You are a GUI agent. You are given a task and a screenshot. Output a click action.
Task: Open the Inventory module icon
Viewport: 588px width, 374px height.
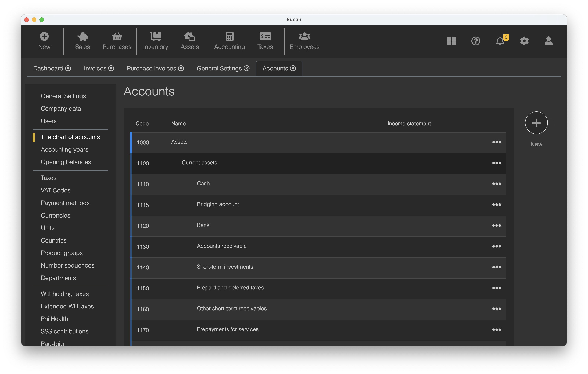156,37
